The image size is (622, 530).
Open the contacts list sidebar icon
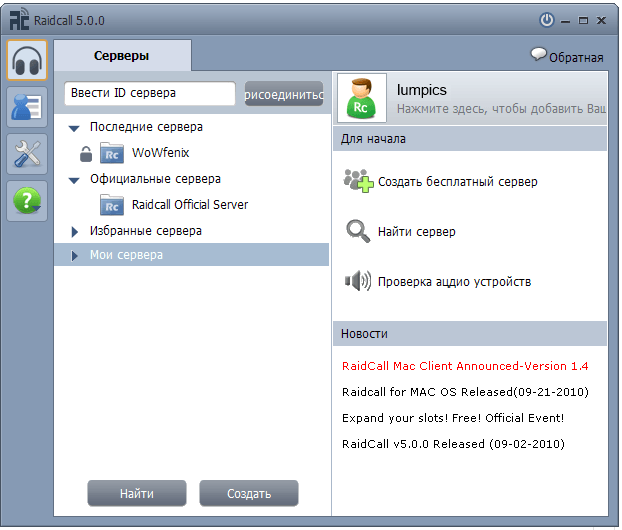click(27, 107)
